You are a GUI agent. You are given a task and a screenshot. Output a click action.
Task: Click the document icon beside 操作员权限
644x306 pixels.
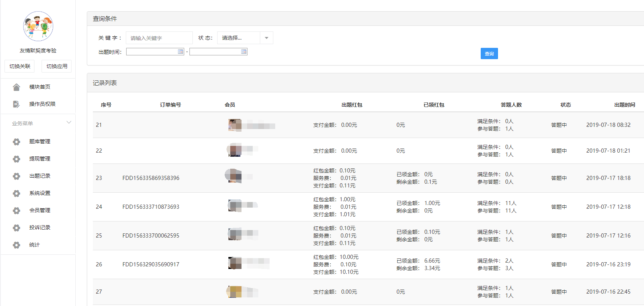(x=16, y=104)
